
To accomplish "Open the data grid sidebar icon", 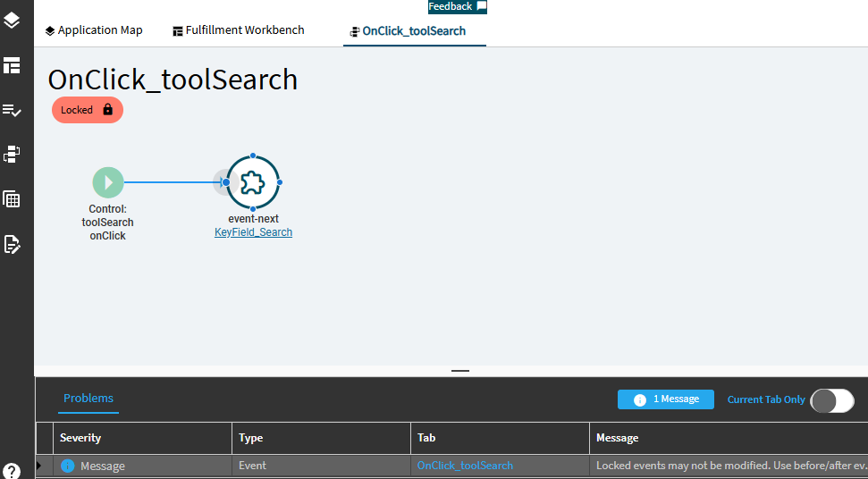I will tap(12, 199).
